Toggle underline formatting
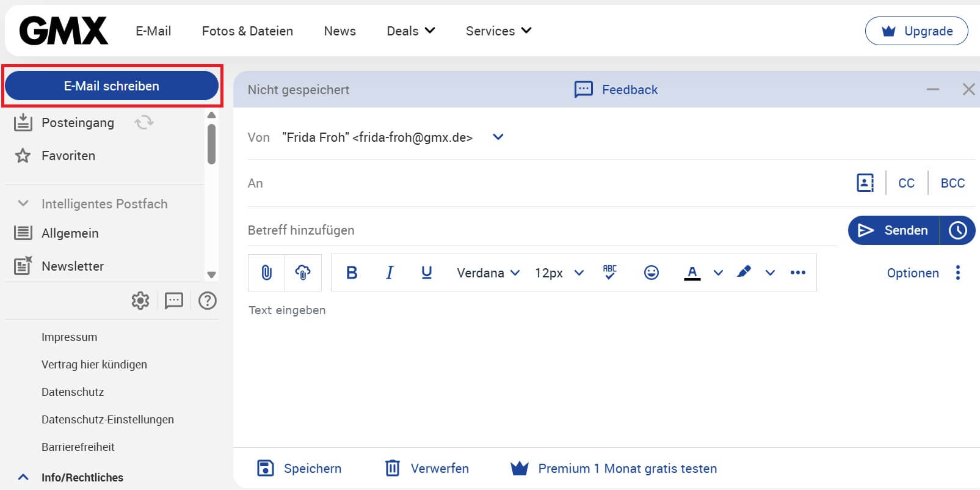 tap(427, 272)
